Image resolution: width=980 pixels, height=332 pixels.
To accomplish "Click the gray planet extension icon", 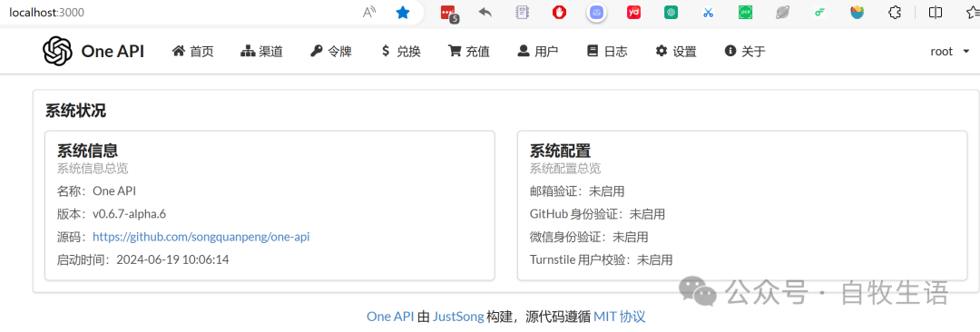I will click(x=782, y=12).
